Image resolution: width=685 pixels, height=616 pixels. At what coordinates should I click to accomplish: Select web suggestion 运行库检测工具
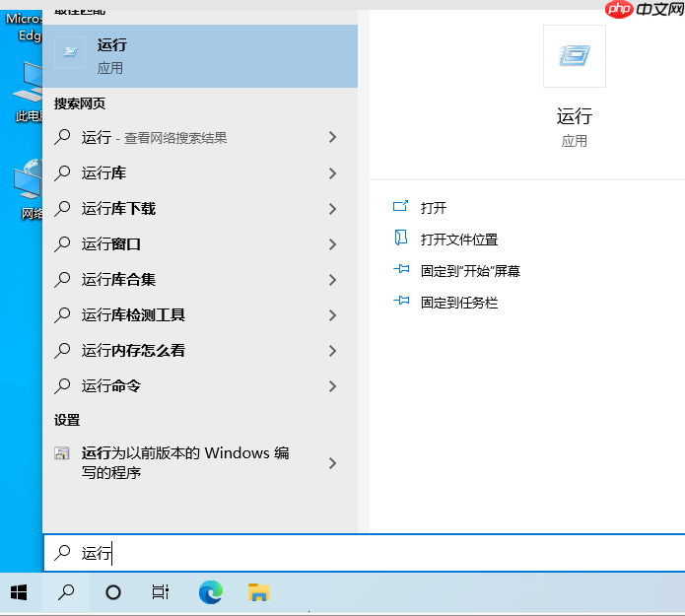[200, 314]
